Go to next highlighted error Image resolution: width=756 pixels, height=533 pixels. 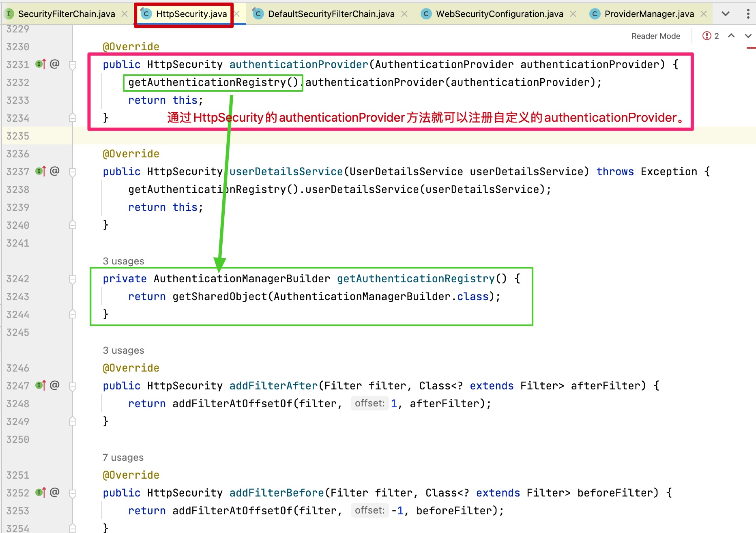click(748, 36)
